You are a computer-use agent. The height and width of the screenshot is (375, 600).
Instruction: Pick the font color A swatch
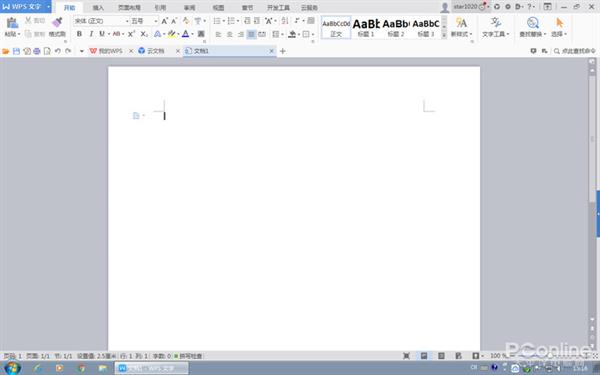point(185,34)
